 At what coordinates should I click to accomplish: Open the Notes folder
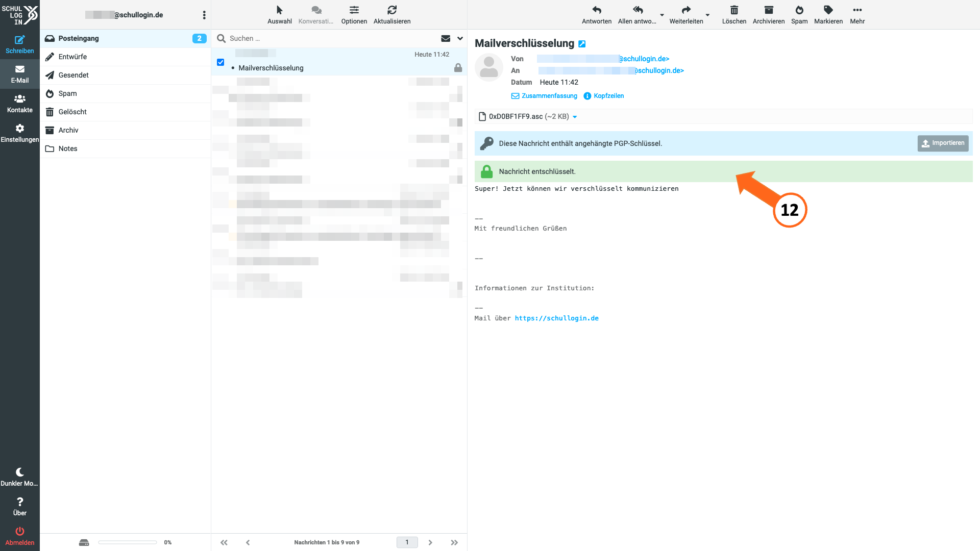[x=126, y=148]
